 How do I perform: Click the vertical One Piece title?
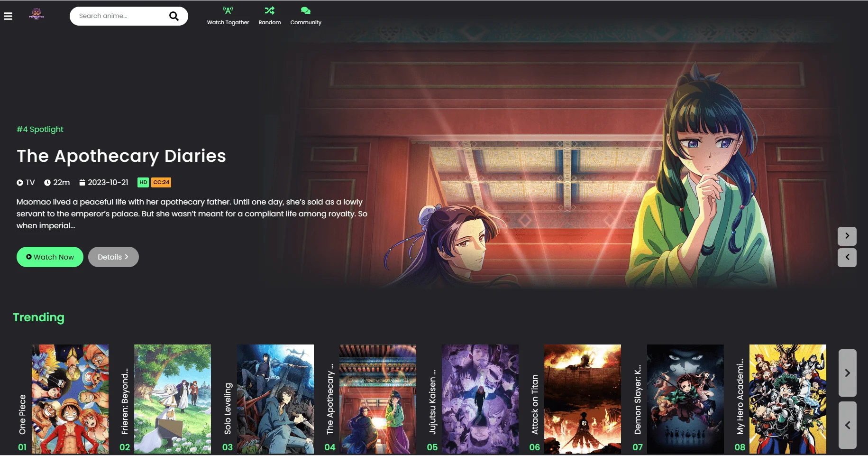click(x=22, y=414)
